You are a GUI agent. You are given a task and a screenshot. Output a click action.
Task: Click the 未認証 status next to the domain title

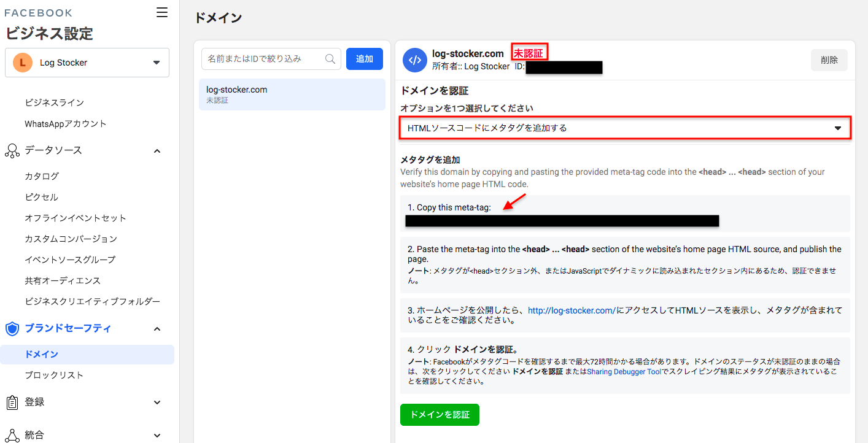(529, 53)
